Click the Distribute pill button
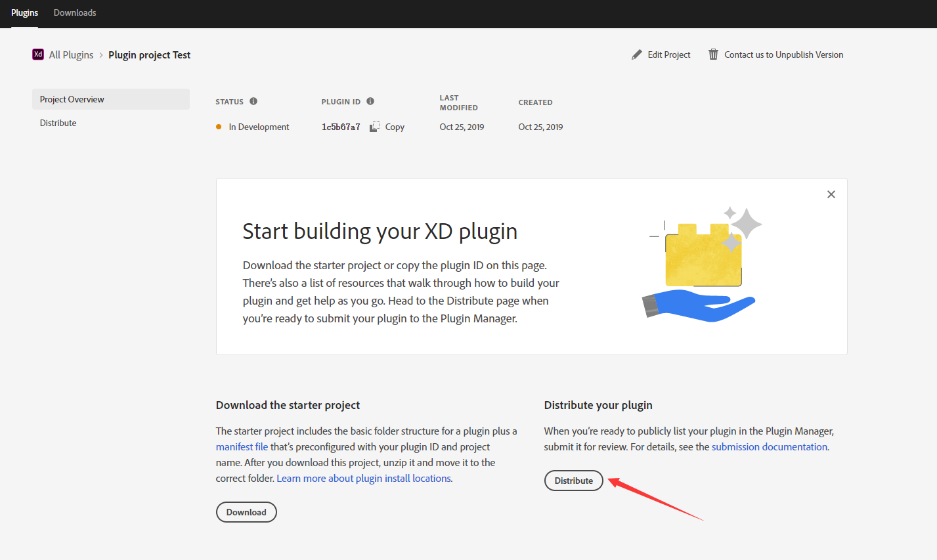The image size is (937, 560). (x=574, y=481)
